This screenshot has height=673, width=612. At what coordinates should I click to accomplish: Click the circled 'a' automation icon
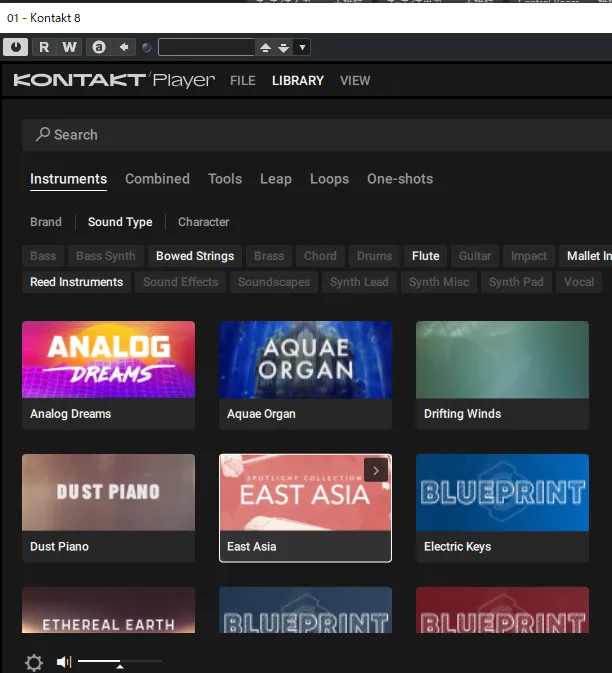(x=99, y=47)
